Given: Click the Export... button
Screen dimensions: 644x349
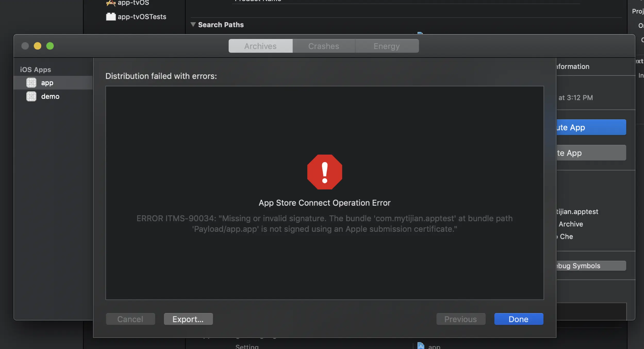Looking at the screenshot, I should point(188,319).
